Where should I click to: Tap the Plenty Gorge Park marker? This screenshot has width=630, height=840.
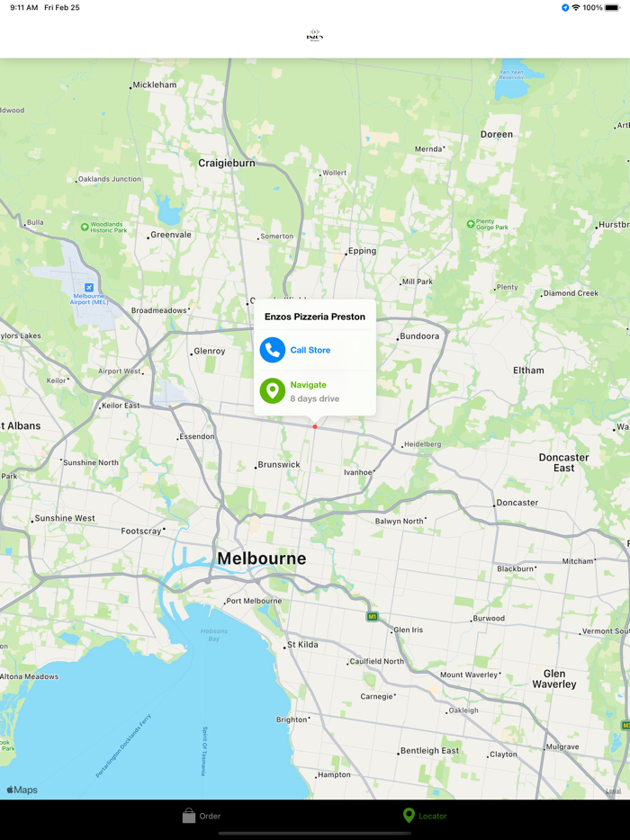(x=470, y=224)
